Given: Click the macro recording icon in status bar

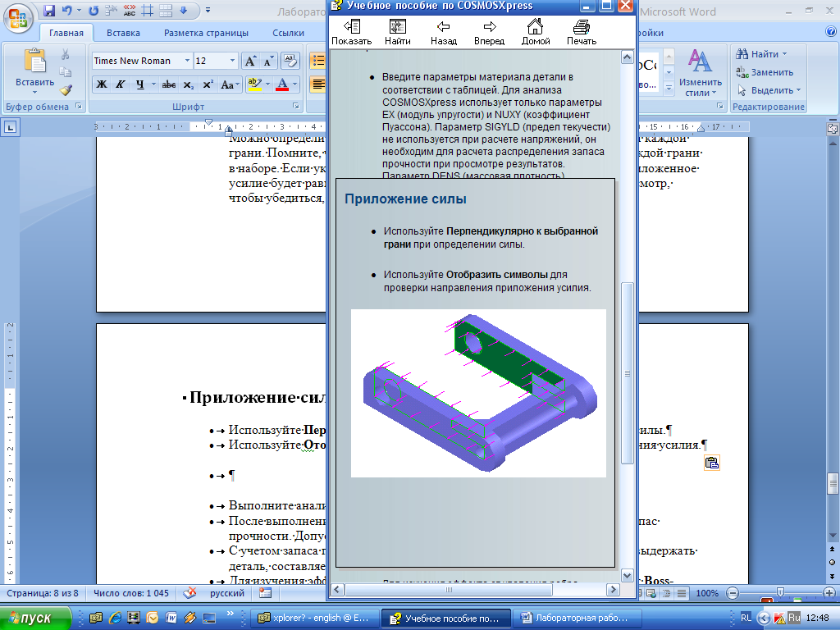Looking at the screenshot, I should click(x=265, y=593).
